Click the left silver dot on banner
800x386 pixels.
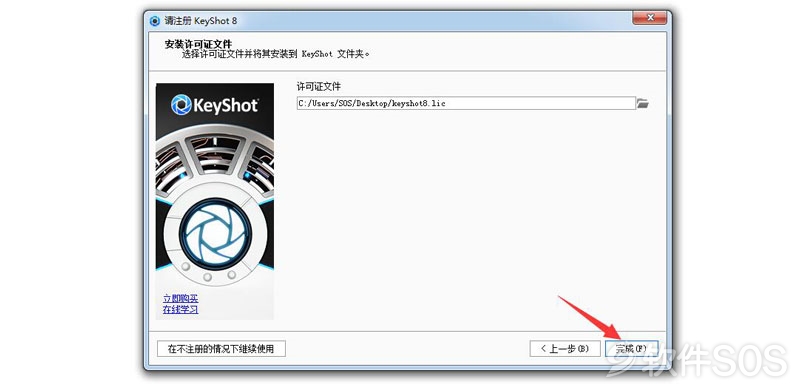pyautogui.click(x=185, y=267)
